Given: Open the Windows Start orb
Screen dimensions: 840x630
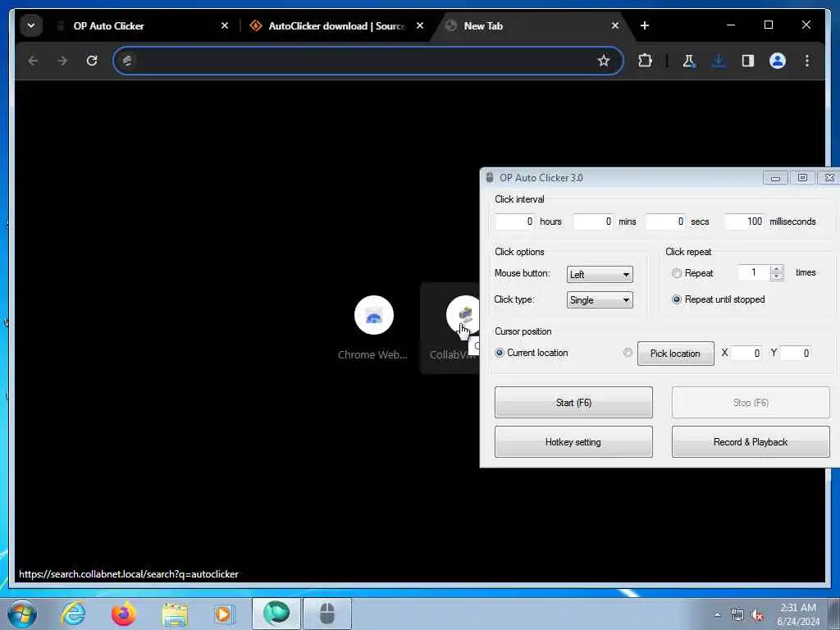Looking at the screenshot, I should pos(22,614).
